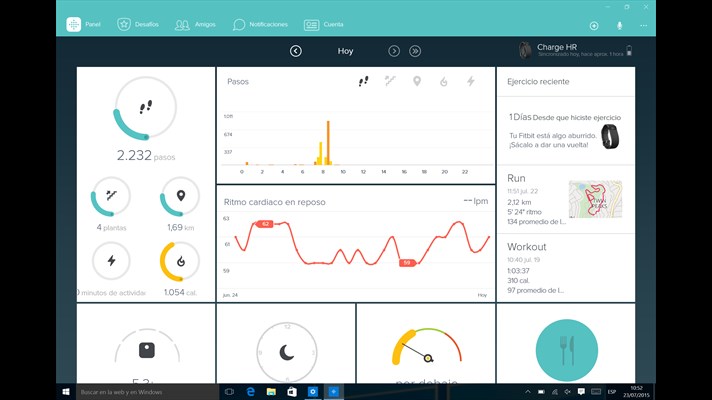Go to the Desafíos section

[138, 24]
